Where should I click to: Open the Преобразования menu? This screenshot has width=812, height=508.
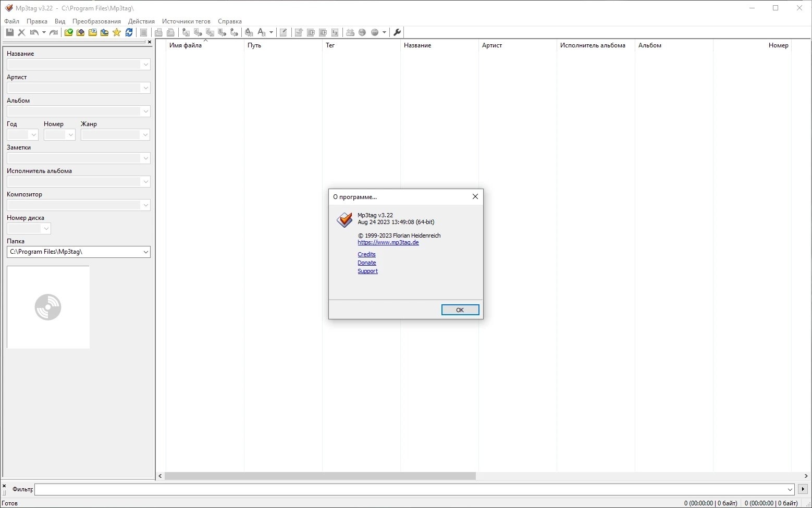click(96, 21)
